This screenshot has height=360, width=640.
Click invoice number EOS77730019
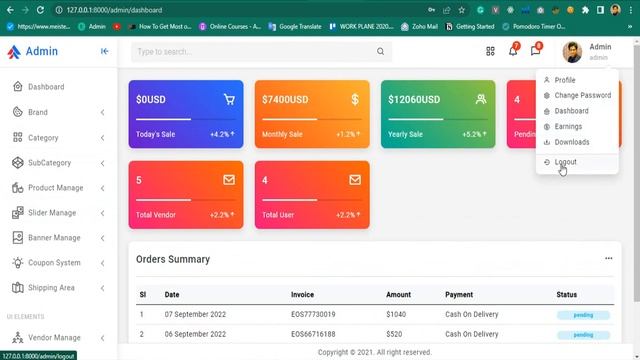[313, 314]
